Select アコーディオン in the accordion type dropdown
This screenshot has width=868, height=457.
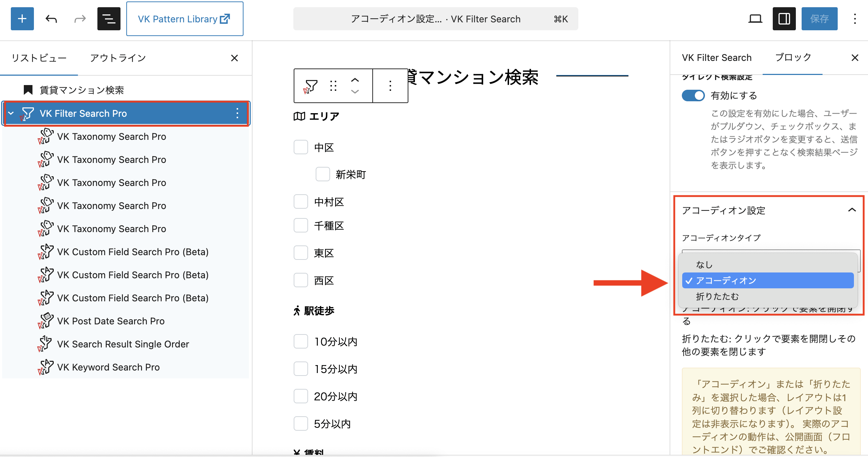[768, 280]
